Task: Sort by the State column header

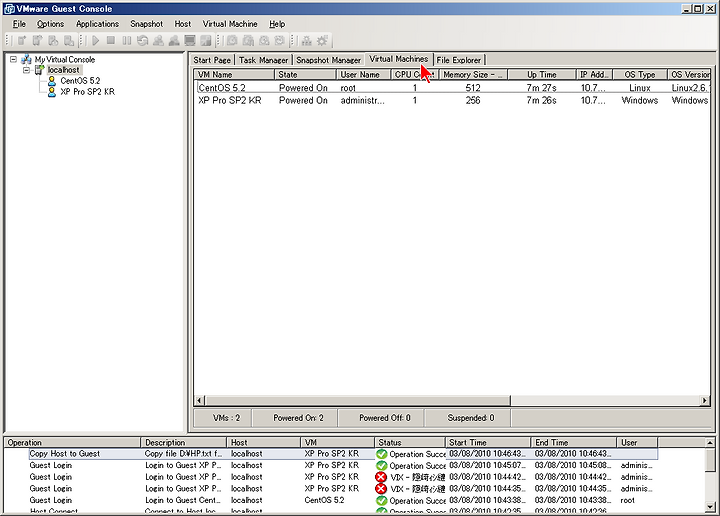Action: point(305,74)
